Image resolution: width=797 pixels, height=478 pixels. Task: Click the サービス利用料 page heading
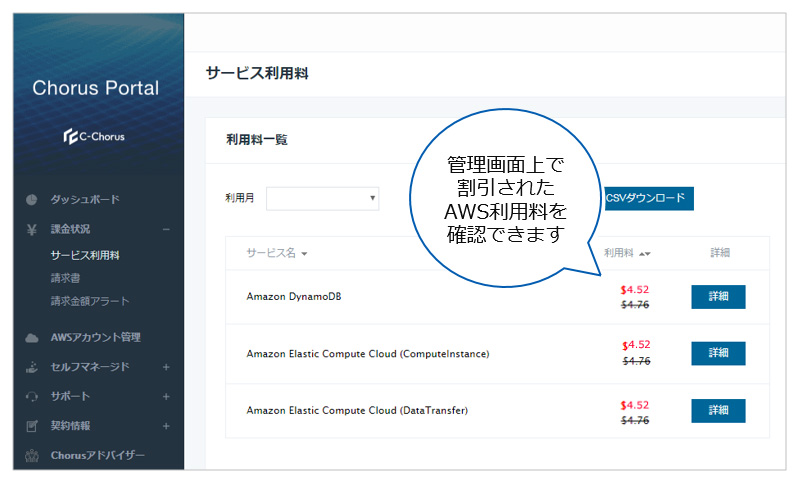[x=257, y=73]
